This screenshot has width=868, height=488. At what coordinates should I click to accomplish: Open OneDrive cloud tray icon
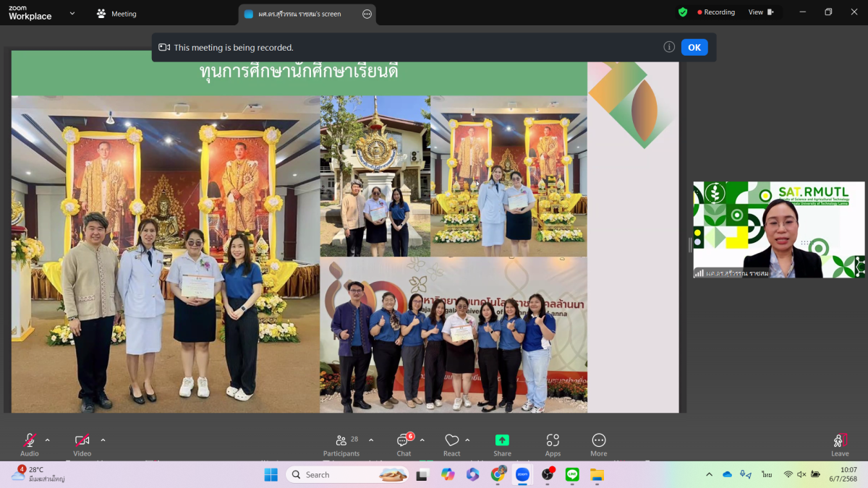(728, 475)
